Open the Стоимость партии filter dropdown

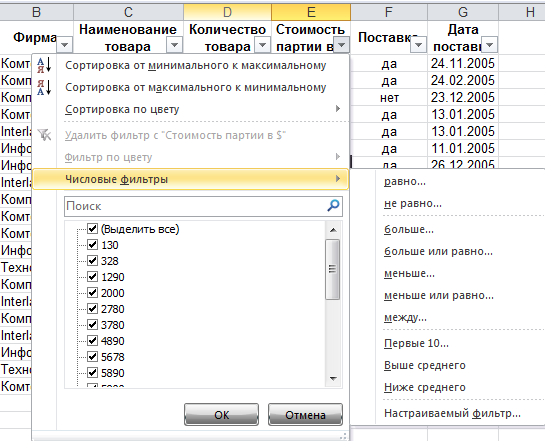coord(342,44)
